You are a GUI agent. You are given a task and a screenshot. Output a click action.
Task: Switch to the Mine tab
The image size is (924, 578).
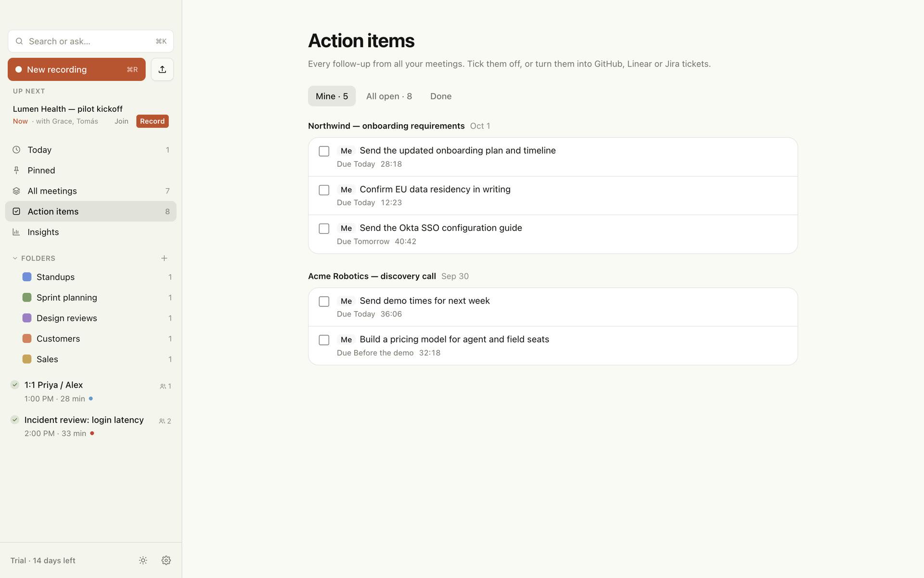[x=332, y=96]
